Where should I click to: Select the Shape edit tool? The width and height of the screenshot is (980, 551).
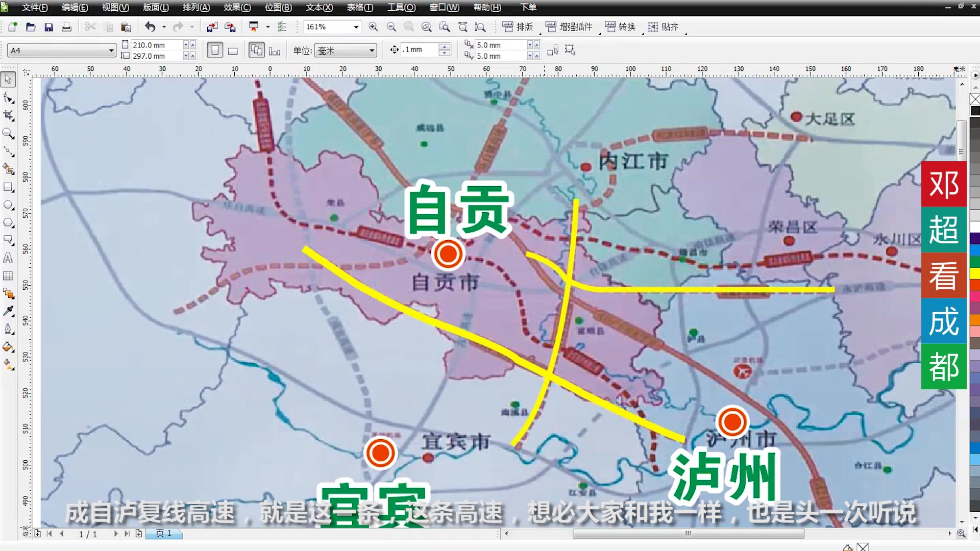click(x=8, y=97)
